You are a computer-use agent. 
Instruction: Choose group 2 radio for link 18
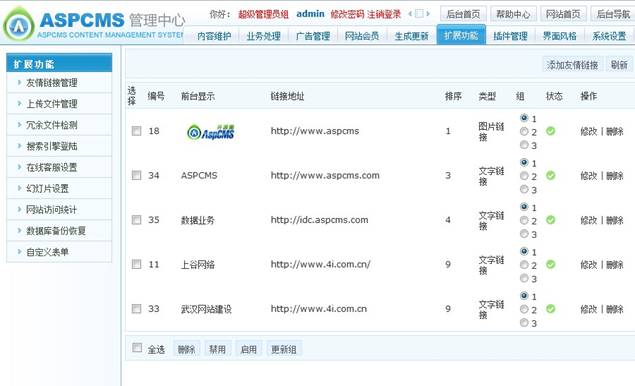click(524, 132)
